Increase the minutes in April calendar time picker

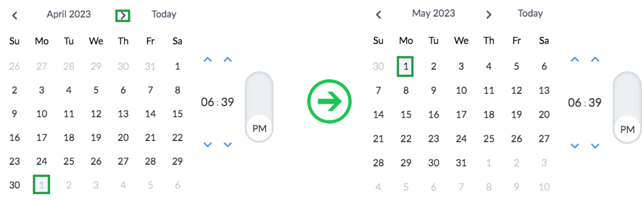click(227, 60)
